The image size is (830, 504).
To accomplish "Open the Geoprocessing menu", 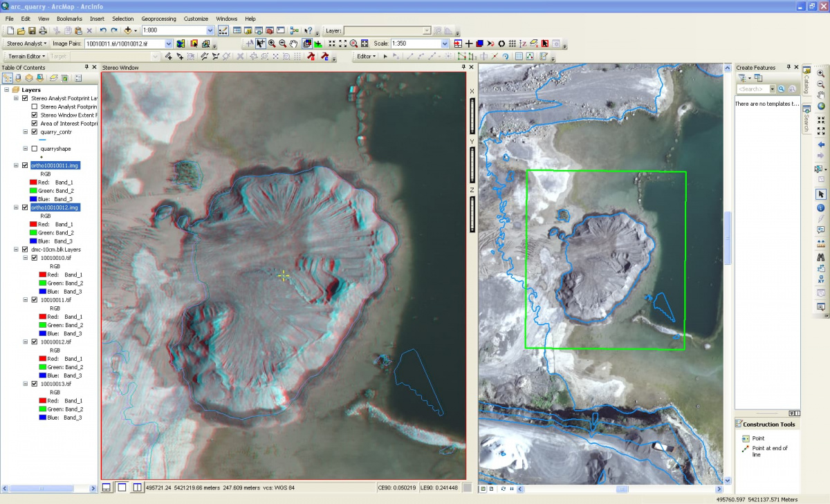I will point(158,19).
